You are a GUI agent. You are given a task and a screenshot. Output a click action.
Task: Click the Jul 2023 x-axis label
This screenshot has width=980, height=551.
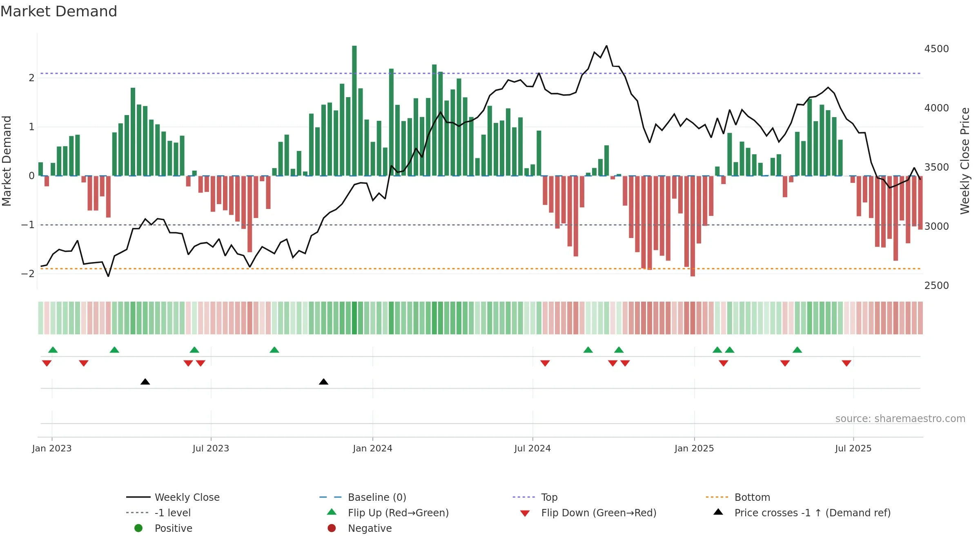point(211,449)
